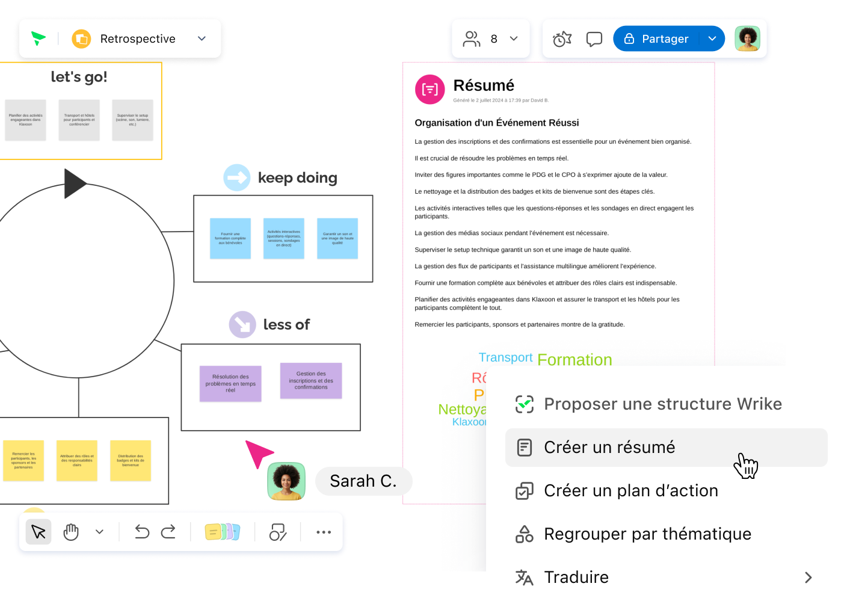847x616 pixels.
Task: Click Sarah C.'s avatar picture
Action: pyautogui.click(x=286, y=481)
